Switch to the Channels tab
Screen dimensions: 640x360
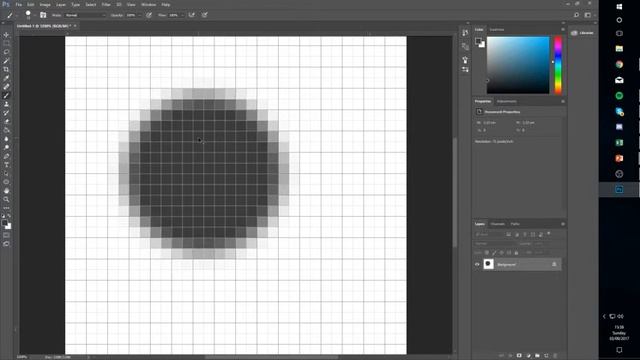pyautogui.click(x=497, y=224)
